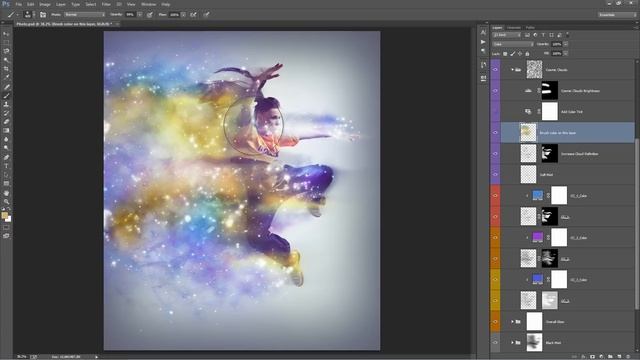Select the Zoom tool
The image size is (640, 360).
tap(6, 202)
